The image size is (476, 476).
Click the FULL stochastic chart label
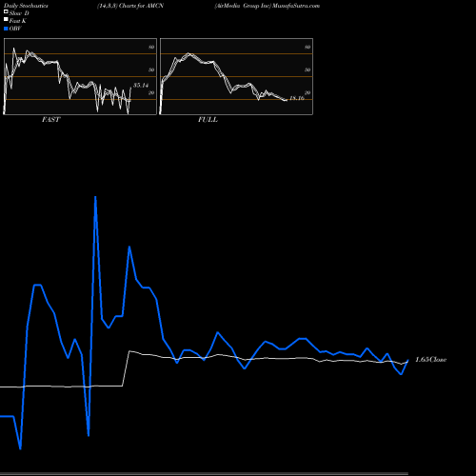click(208, 120)
